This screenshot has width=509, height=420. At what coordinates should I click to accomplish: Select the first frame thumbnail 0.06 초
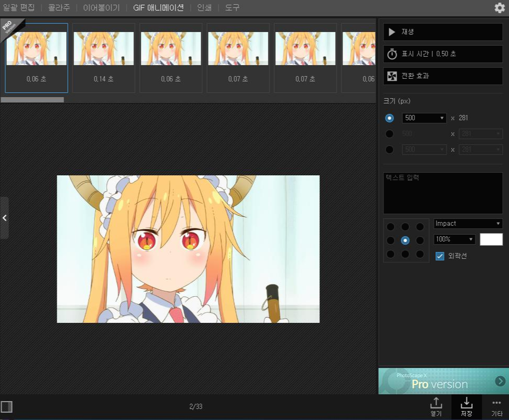coord(36,58)
